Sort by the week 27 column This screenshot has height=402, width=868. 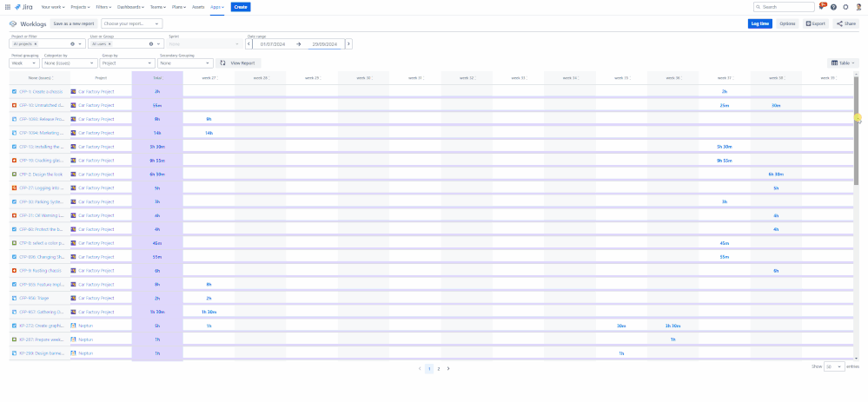(209, 78)
